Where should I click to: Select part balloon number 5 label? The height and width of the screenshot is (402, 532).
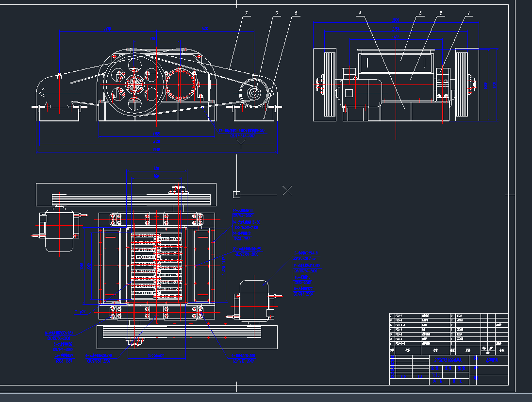pos(296,14)
